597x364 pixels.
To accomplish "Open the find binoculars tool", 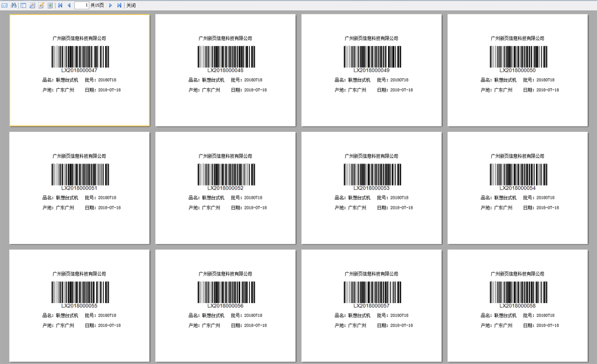I will click(14, 5).
